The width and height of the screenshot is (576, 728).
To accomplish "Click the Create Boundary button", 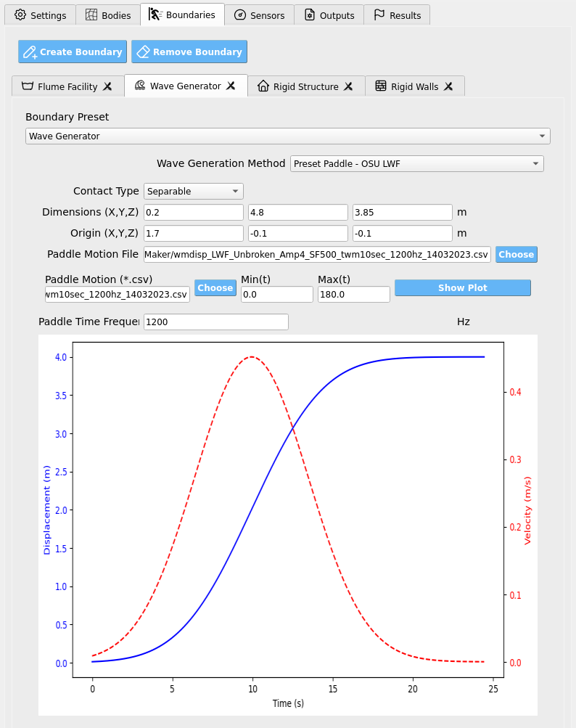I will pyautogui.click(x=74, y=52).
